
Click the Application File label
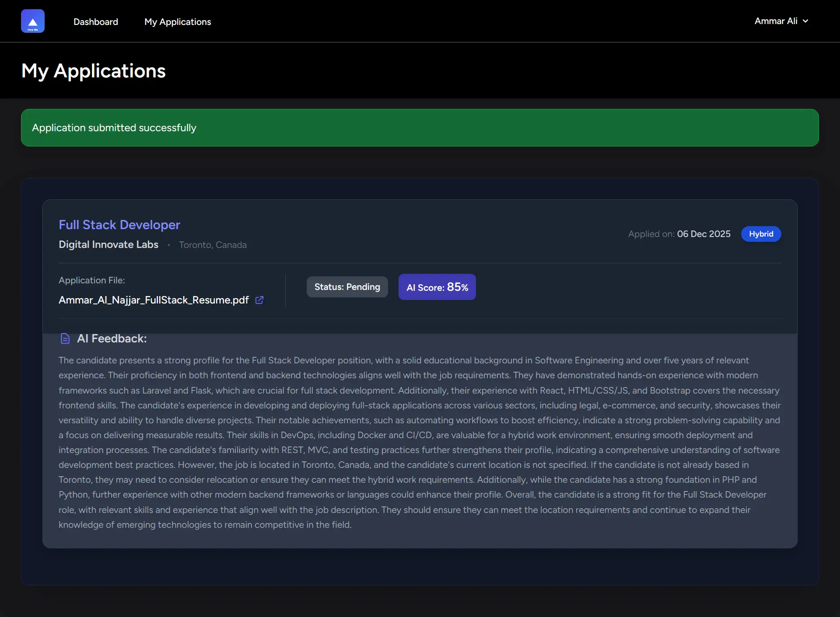[92, 280]
